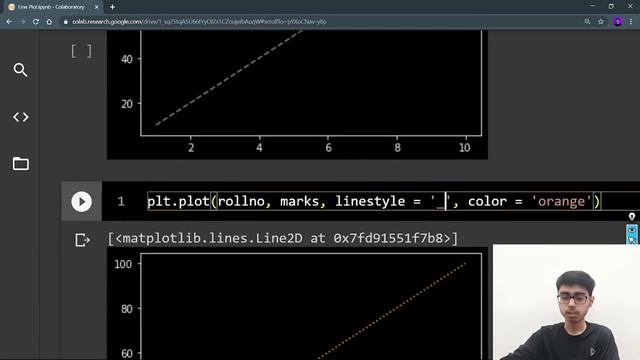Click the matplotlib Line2D output text
Image resolution: width=640 pixels, height=360 pixels.
pyautogui.click(x=283, y=238)
